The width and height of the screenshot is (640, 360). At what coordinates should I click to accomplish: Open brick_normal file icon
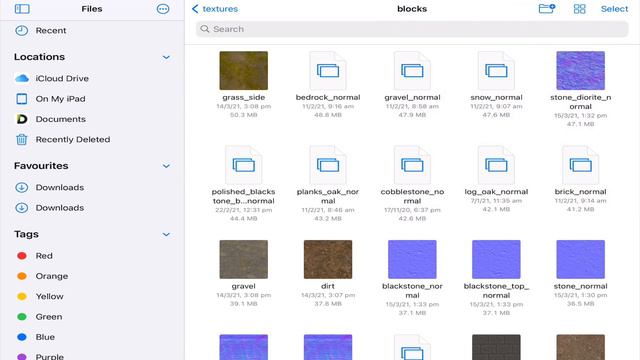[x=580, y=165]
